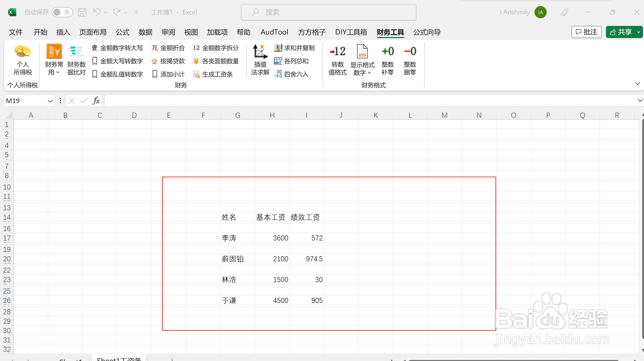Open the AudTool tab

[x=274, y=32]
